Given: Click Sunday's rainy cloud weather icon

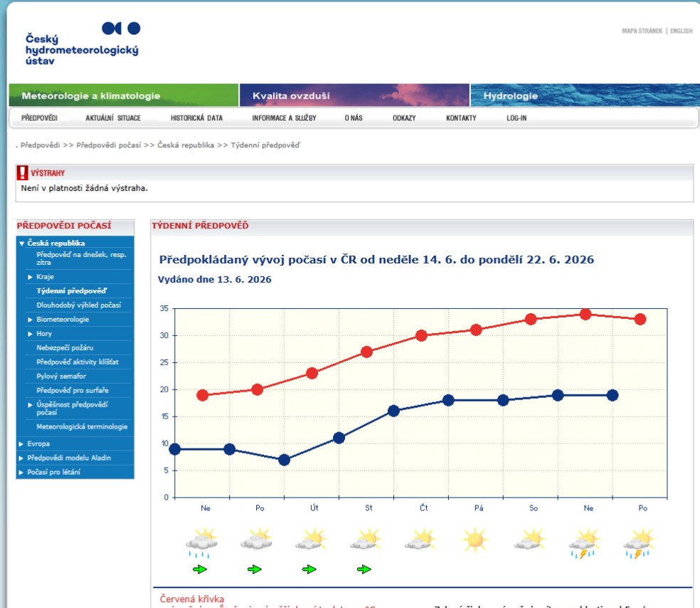Looking at the screenshot, I should tap(202, 543).
